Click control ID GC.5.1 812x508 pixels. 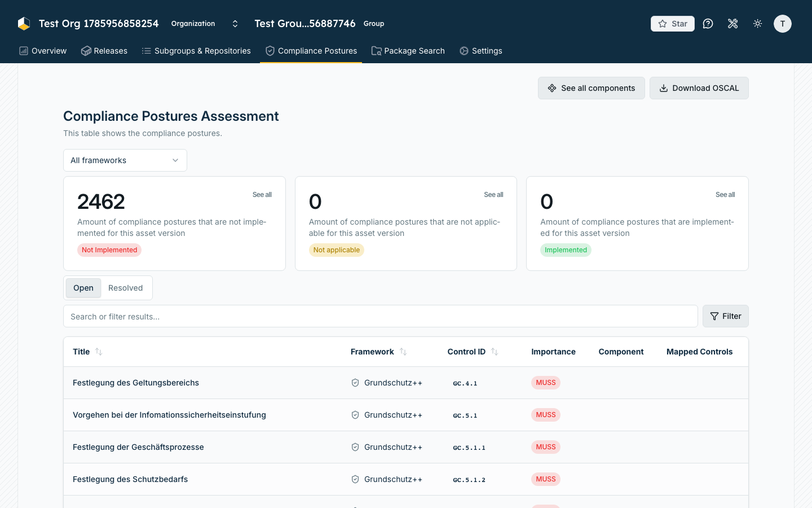pos(465,415)
